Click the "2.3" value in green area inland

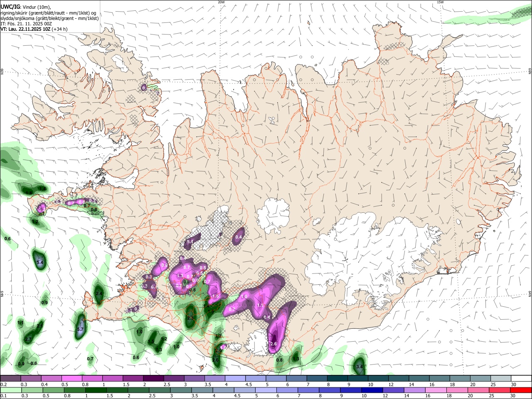click(x=190, y=318)
